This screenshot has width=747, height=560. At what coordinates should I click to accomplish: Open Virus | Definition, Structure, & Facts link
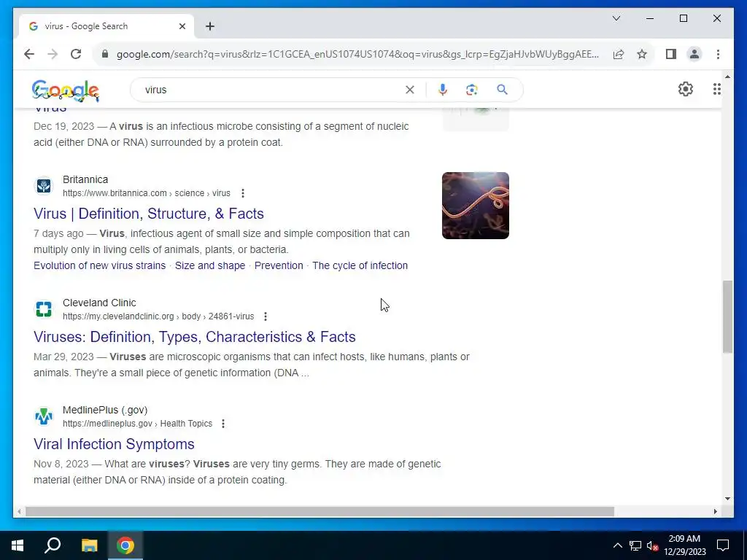point(149,214)
